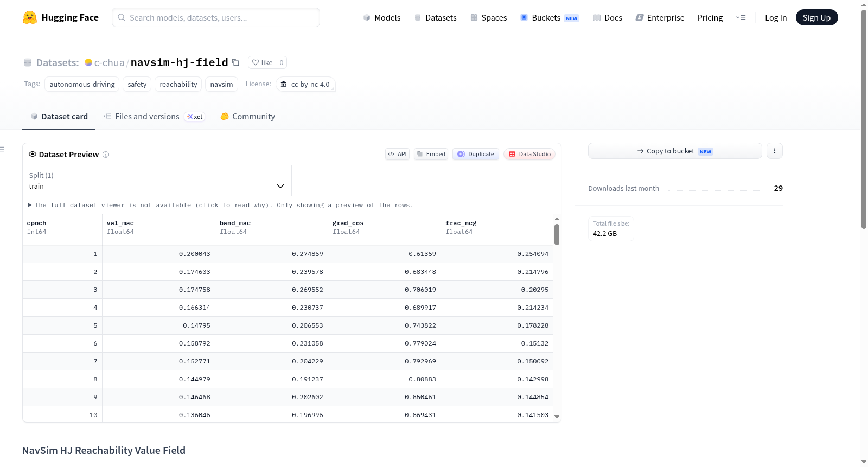Open Buckets in the top navigation
Image resolution: width=868 pixels, height=467 pixels.
click(x=550, y=17)
